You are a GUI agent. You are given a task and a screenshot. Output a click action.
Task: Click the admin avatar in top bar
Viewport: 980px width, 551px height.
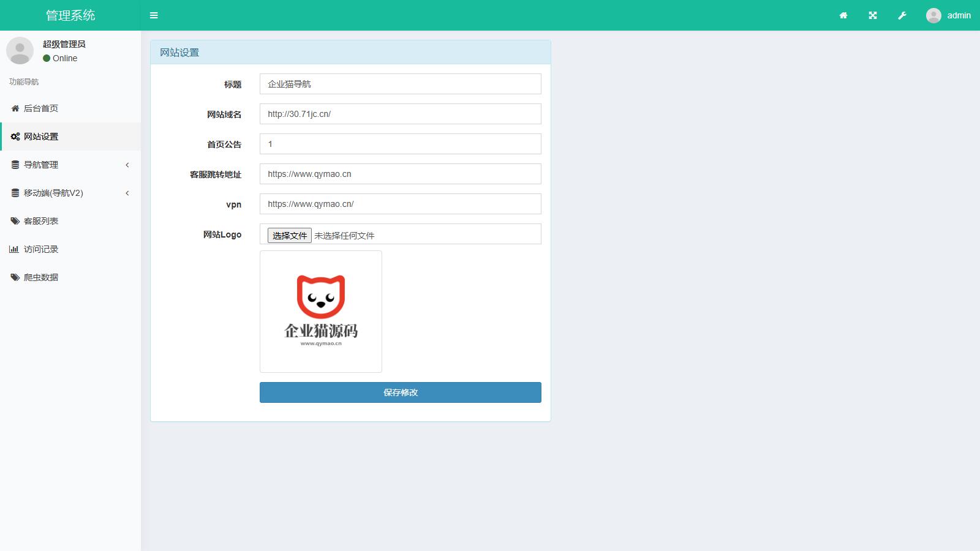pyautogui.click(x=933, y=15)
